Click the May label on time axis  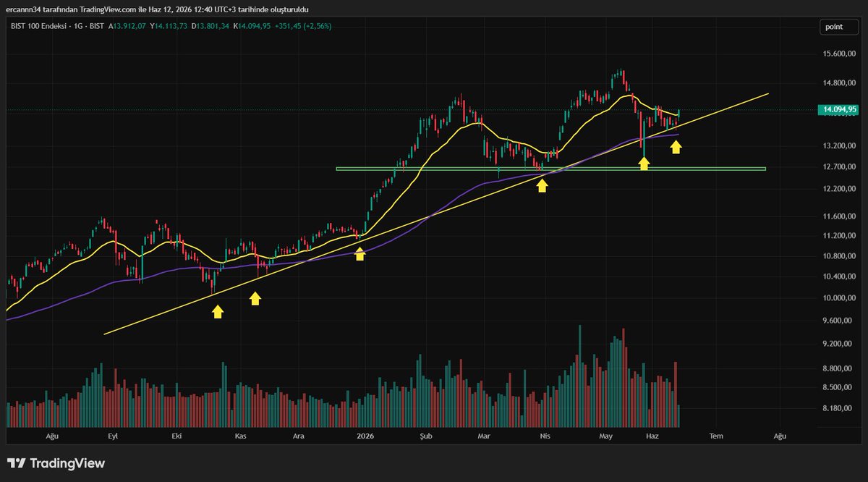coord(605,436)
